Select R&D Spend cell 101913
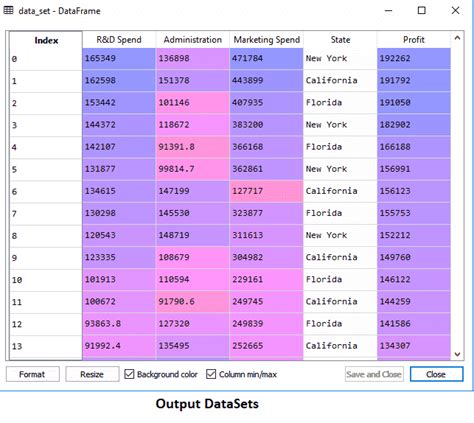Screen dimensions: 474x423 (x=119, y=280)
